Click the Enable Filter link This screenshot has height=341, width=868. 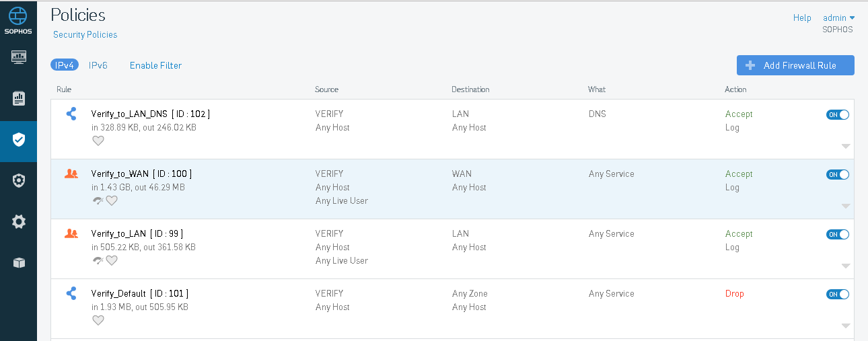(155, 65)
